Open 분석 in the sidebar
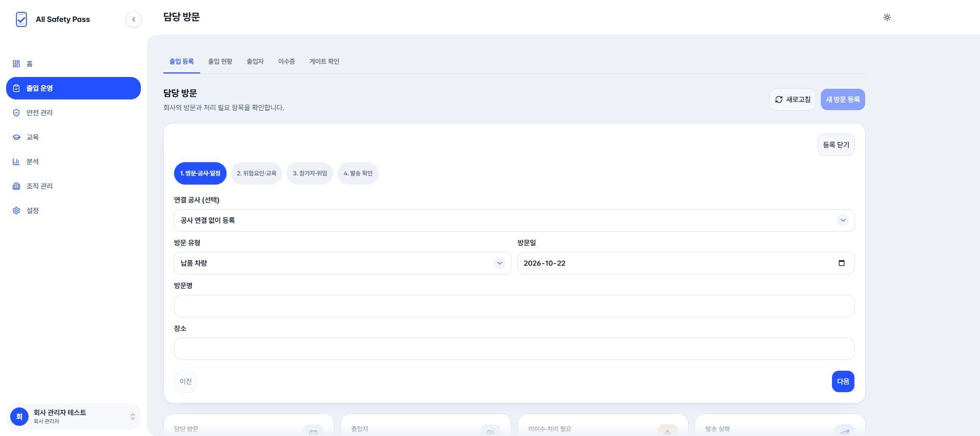Viewport: 980px width, 436px height. [73, 162]
